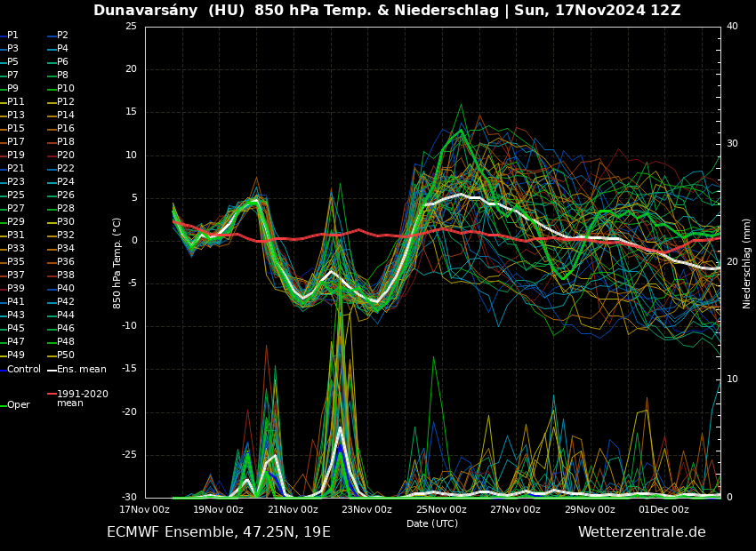This screenshot has height=551, width=756.
Task: Click the ECMWF Ensemble coordinates caption
Action: point(218,532)
